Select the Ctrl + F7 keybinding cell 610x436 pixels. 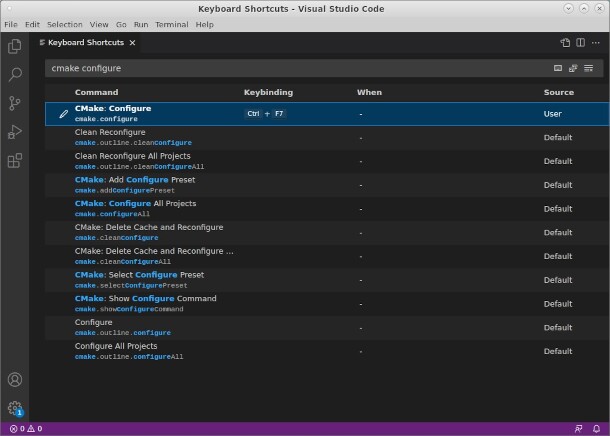click(x=265, y=114)
